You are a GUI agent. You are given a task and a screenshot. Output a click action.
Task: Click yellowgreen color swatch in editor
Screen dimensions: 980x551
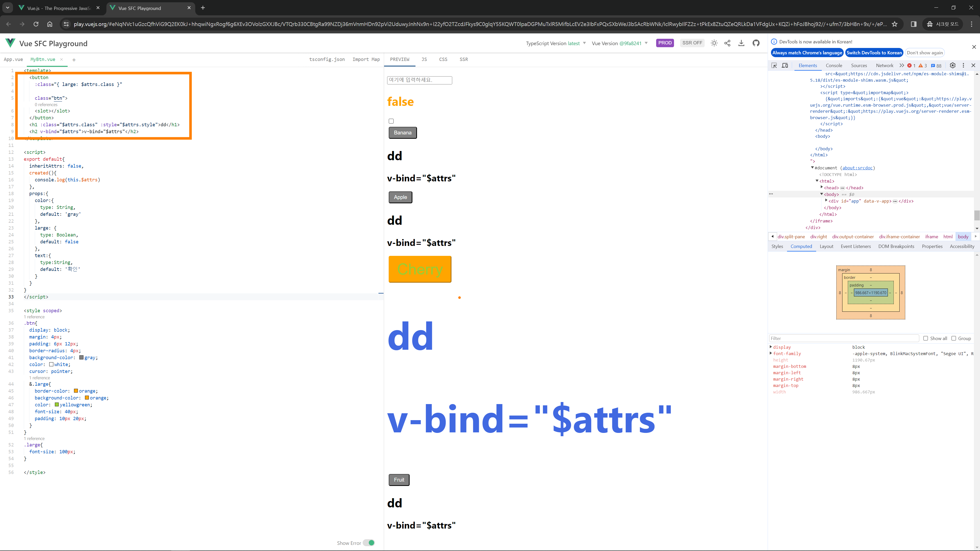tap(57, 405)
